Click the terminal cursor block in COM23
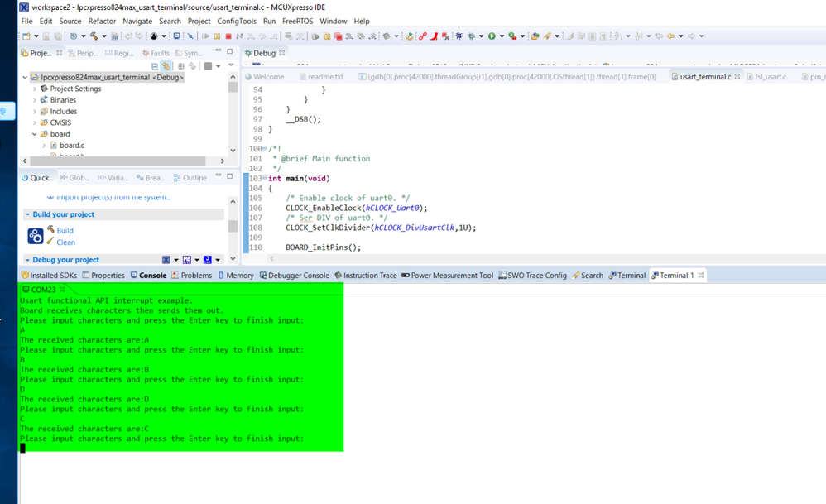This screenshot has height=504, width=826. click(x=22, y=448)
